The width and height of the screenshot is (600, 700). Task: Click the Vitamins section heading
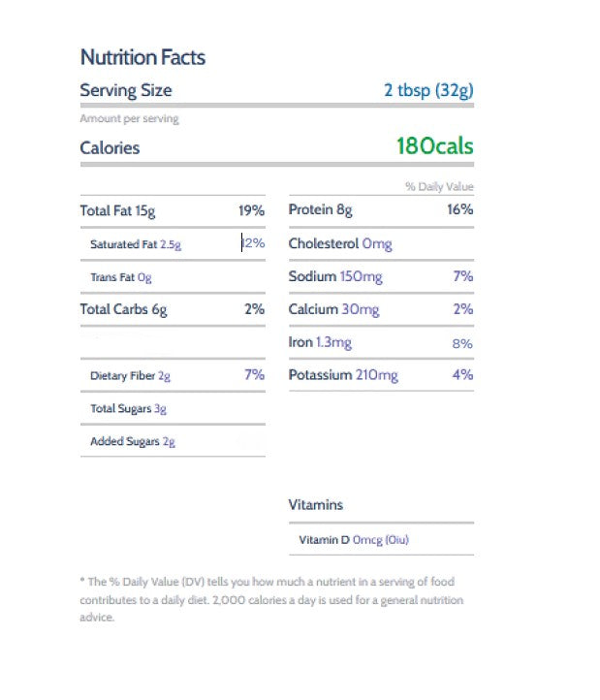click(x=316, y=505)
